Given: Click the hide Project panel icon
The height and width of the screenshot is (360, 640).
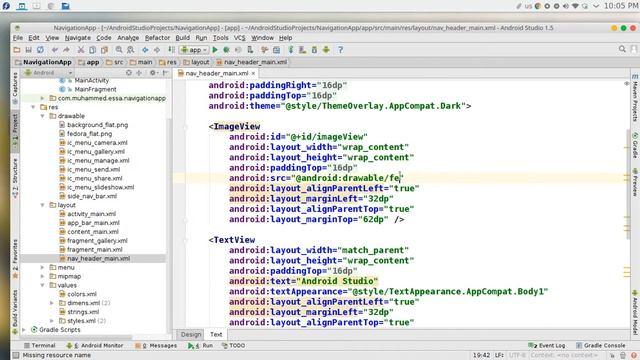Looking at the screenshot, I should pyautogui.click(x=165, y=73).
